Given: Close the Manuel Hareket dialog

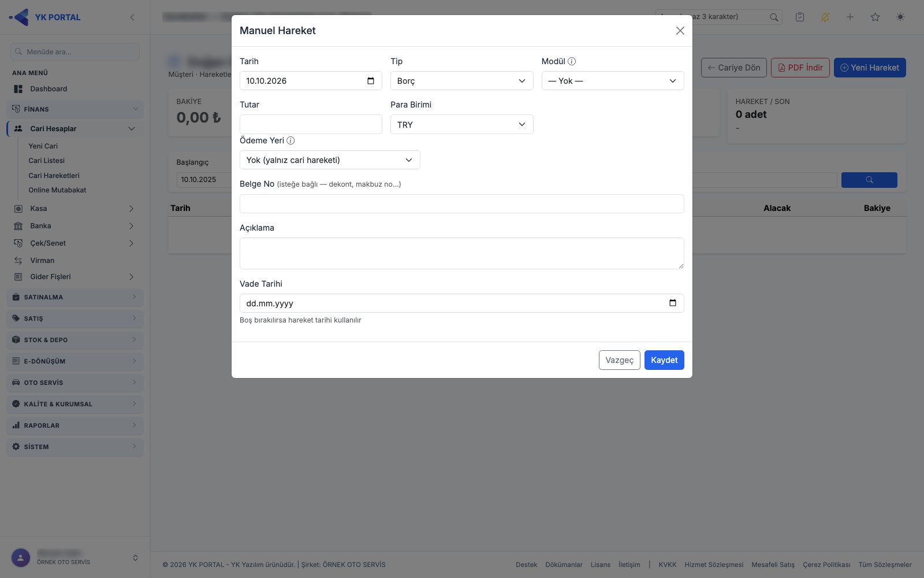Looking at the screenshot, I should coord(680,31).
